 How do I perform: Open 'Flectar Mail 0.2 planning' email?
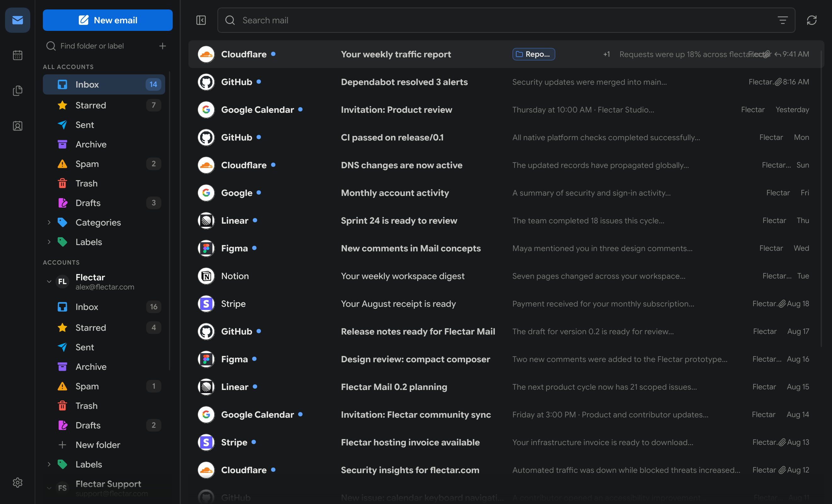click(506, 387)
